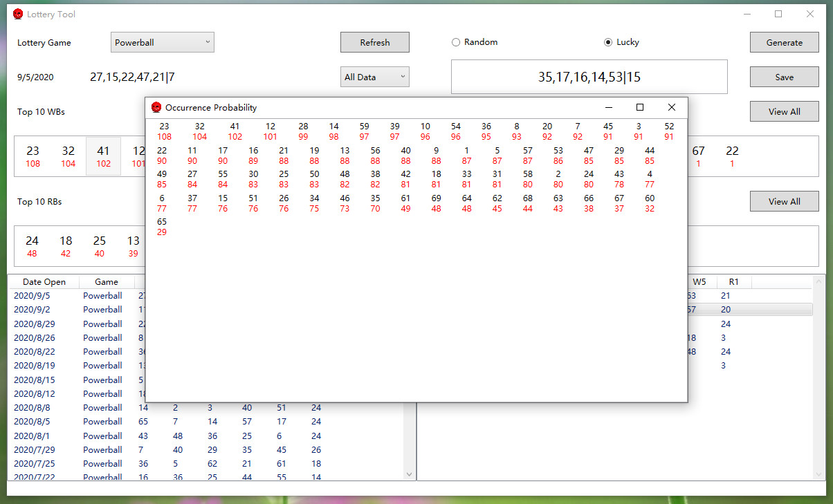
Task: Click number 4 with count 77 in probability window
Action: click(x=650, y=179)
